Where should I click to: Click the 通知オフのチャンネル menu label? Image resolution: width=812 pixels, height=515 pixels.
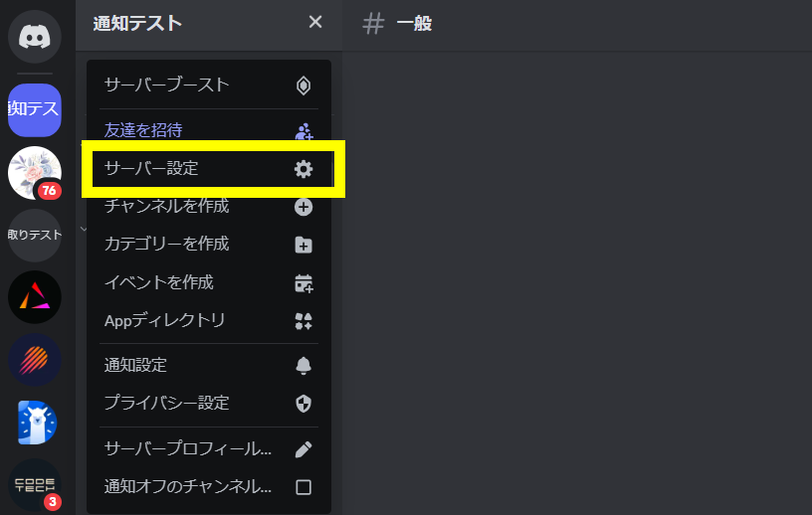point(187,486)
